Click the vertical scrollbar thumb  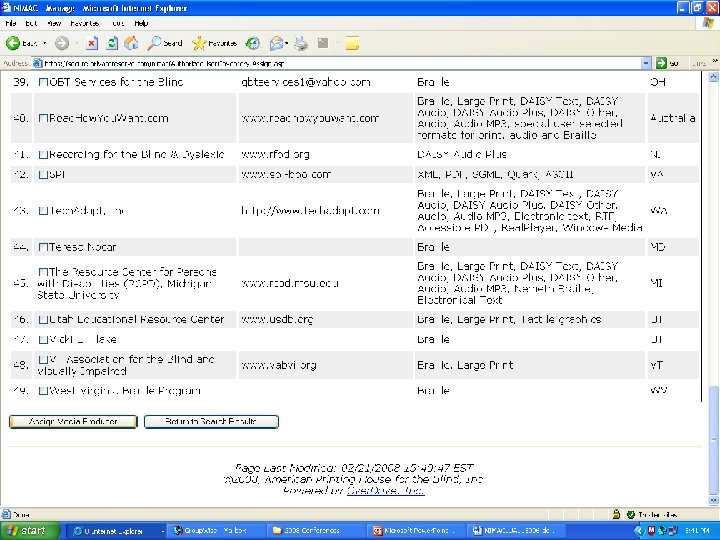(713, 440)
